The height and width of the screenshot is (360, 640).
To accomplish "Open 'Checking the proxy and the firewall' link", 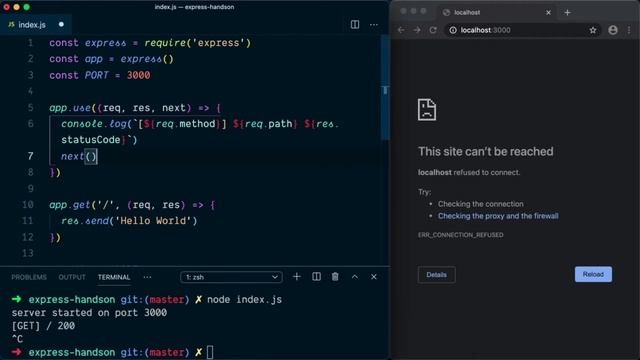I will pos(498,216).
